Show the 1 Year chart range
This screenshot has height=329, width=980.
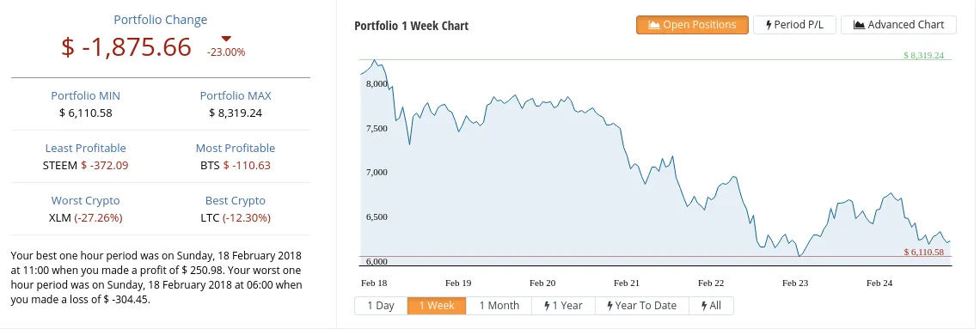point(563,305)
